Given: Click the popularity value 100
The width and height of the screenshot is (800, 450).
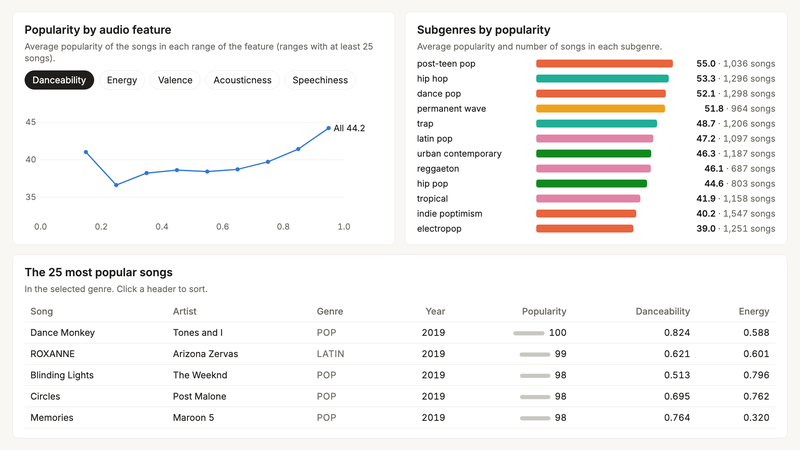Looking at the screenshot, I should click(558, 333).
